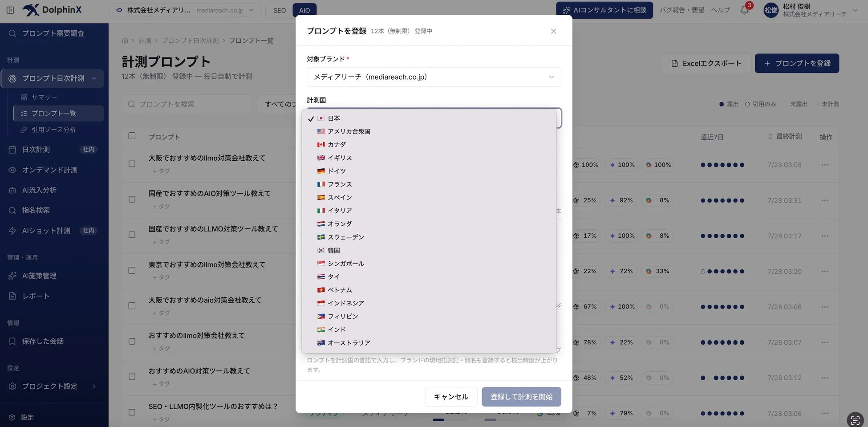Viewport: 868px width, 427px height.
Task: Close the プロンプトを登録 dialog
Action: pyautogui.click(x=553, y=31)
